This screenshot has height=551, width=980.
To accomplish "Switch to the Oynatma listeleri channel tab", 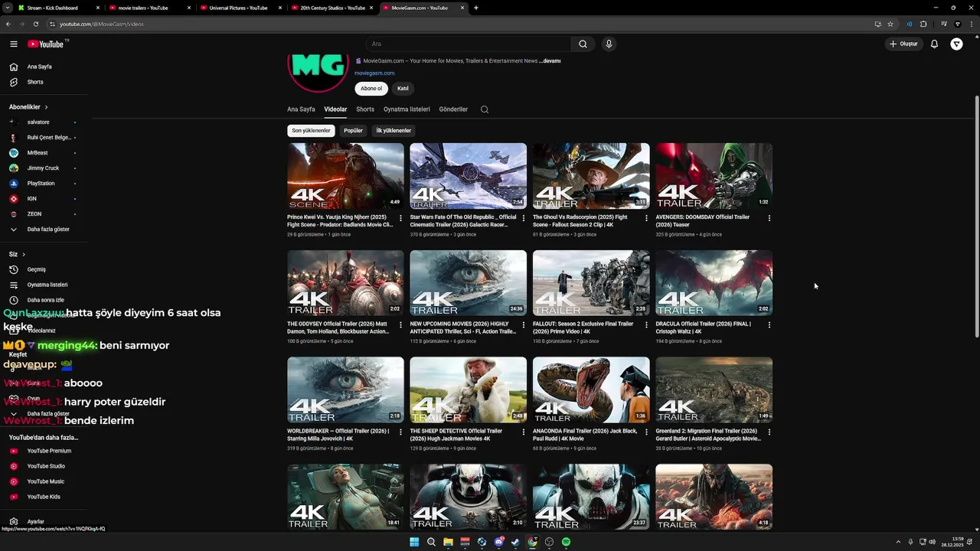I will (407, 109).
